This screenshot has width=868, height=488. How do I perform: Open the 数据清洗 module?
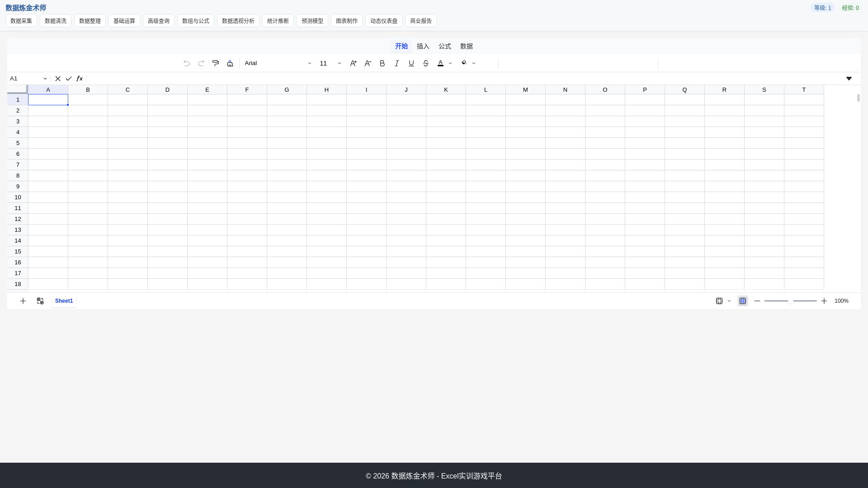(56, 21)
